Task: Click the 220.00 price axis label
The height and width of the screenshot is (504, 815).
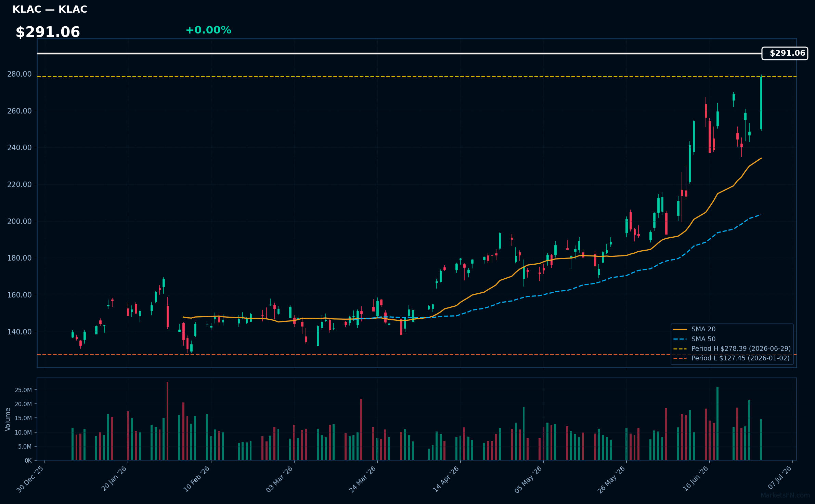Action: [x=20, y=185]
